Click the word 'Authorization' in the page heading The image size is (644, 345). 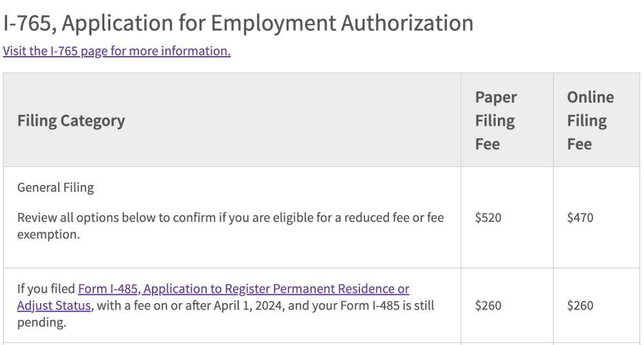click(x=407, y=23)
